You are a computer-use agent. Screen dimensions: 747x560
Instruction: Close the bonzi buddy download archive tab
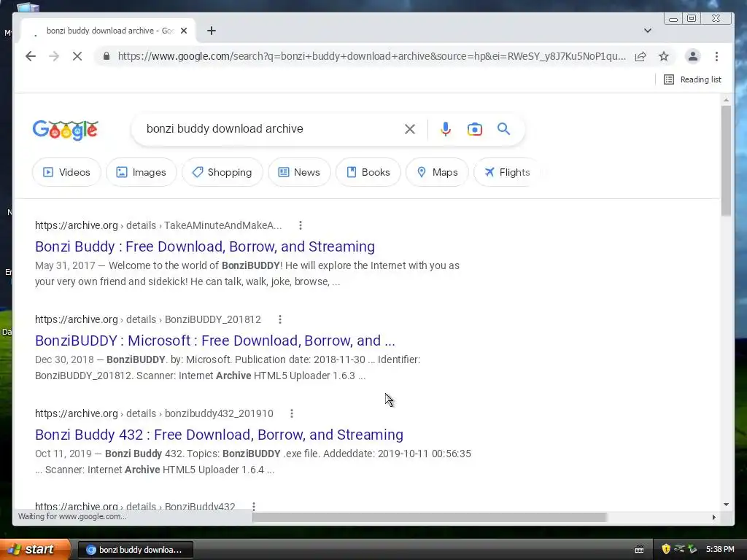point(184,31)
